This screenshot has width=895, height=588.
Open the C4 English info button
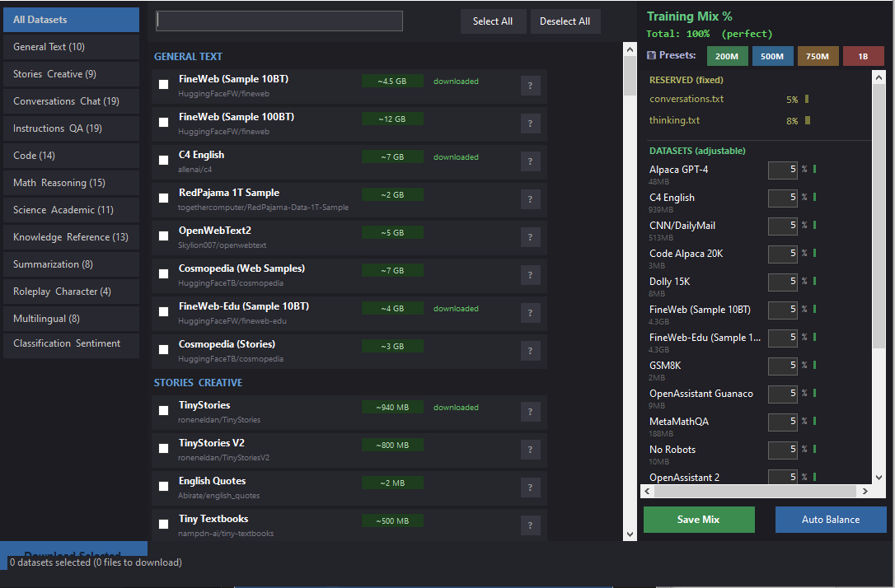coord(530,161)
